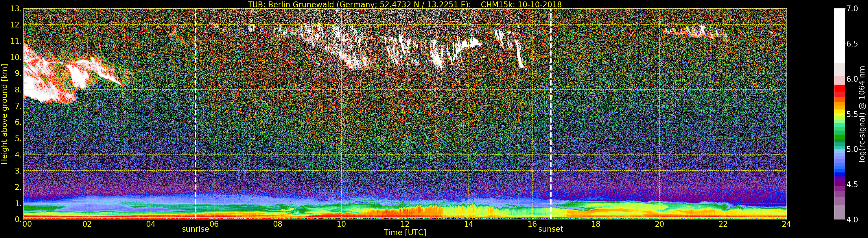
Task: Click the 'sunrise' label below the axis
Action: click(196, 229)
